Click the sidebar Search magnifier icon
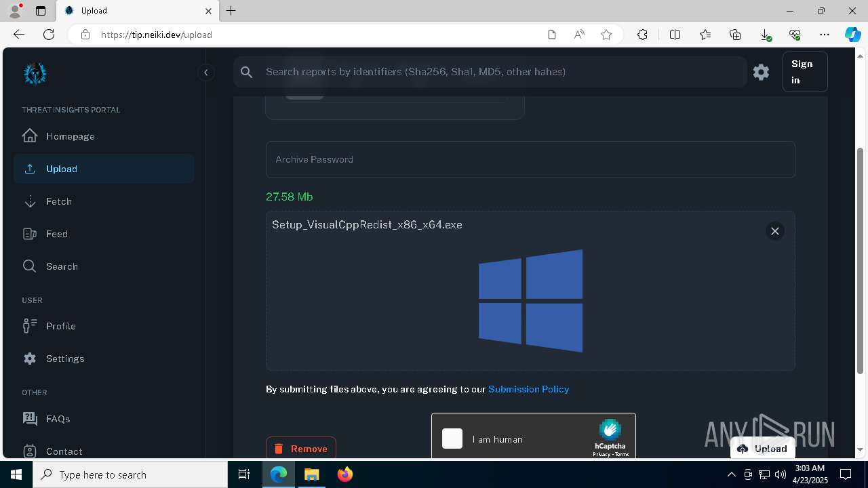 click(30, 266)
